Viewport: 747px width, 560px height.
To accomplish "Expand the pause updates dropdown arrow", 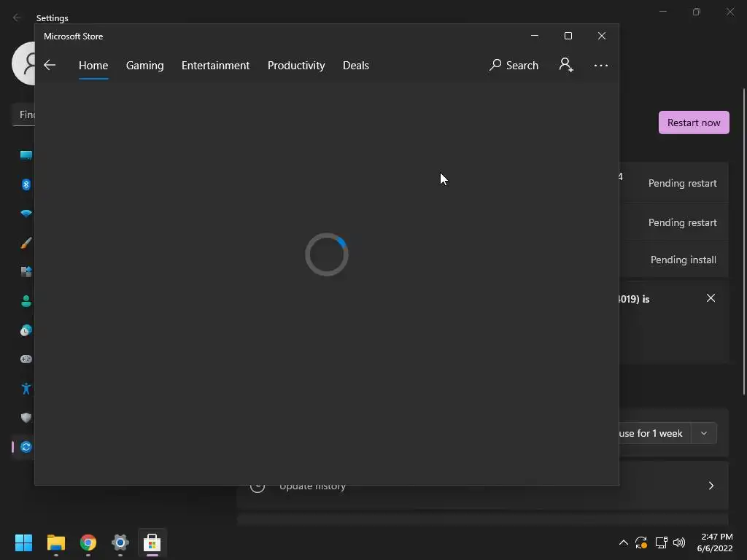I will coord(704,433).
